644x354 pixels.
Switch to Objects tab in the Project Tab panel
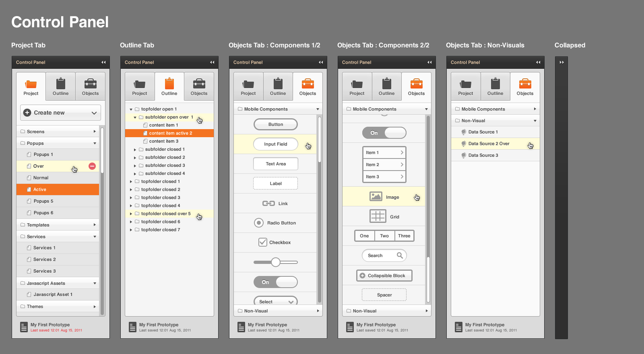click(90, 86)
